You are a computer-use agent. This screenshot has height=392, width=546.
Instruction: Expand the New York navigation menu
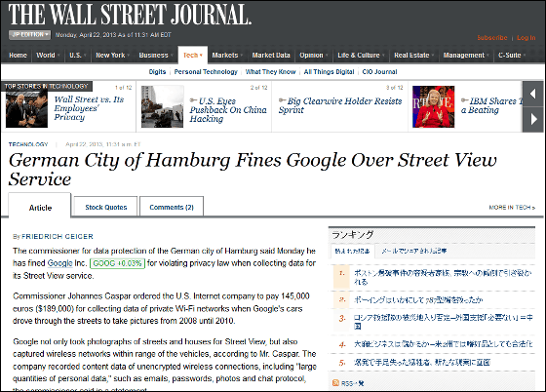click(112, 55)
